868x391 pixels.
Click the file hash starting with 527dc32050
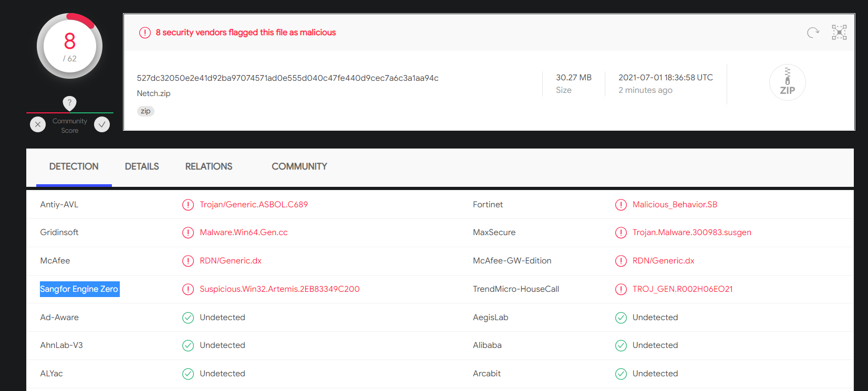(287, 77)
